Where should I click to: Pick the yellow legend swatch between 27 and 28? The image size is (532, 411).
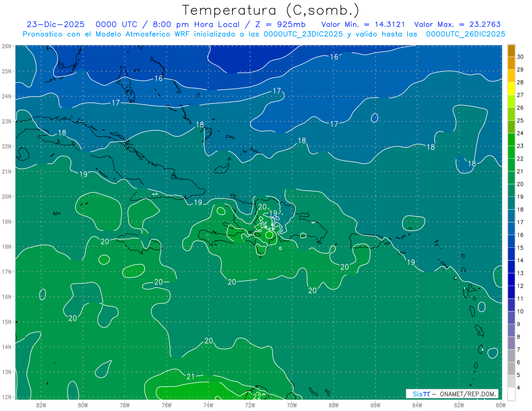tap(511, 89)
